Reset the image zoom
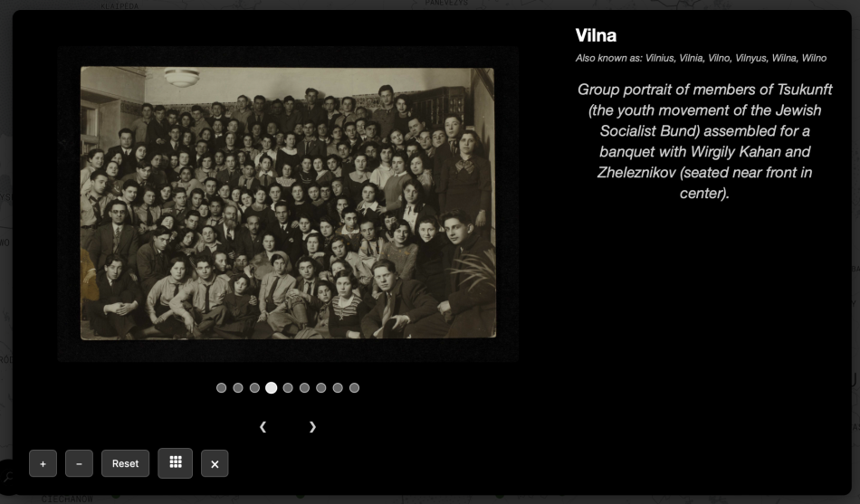Image resolution: width=860 pixels, height=504 pixels. (x=125, y=463)
